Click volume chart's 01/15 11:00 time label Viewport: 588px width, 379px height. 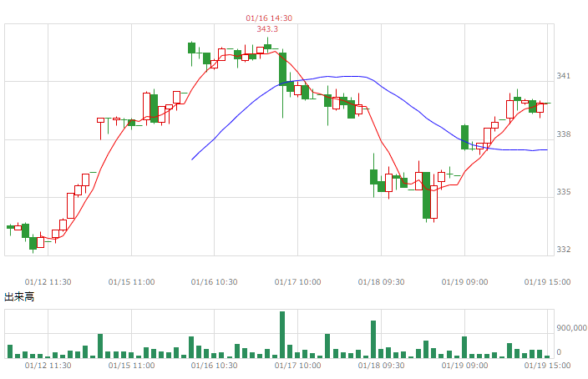(x=132, y=365)
